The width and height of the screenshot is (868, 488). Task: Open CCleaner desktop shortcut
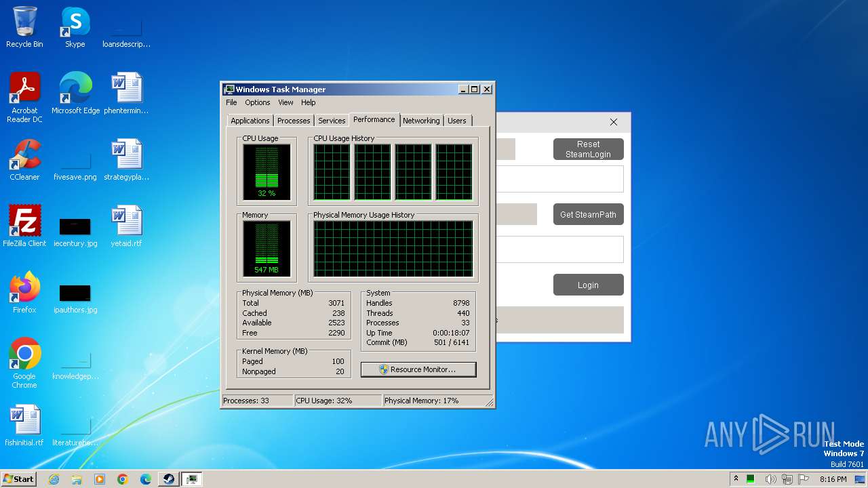[24, 159]
